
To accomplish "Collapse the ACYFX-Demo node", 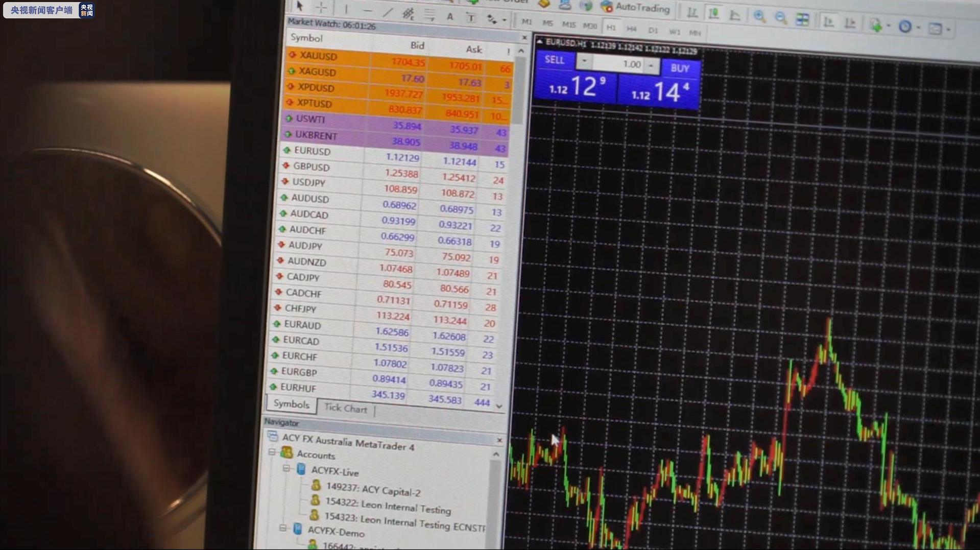I will coord(283,528).
